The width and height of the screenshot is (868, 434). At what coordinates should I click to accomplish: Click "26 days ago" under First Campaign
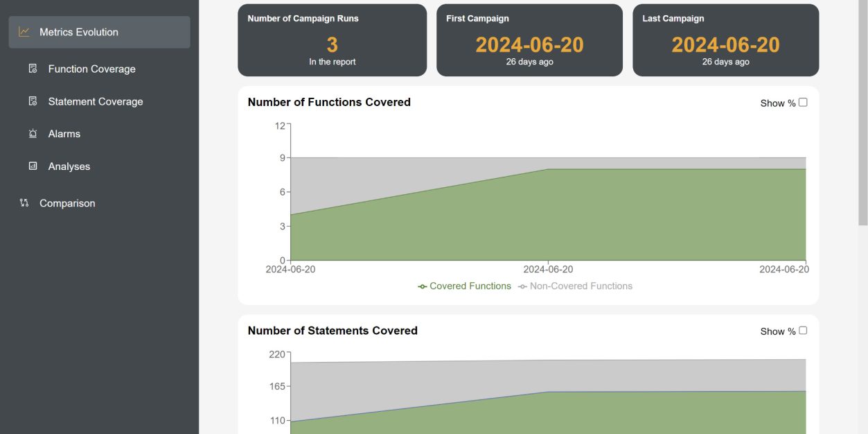529,62
